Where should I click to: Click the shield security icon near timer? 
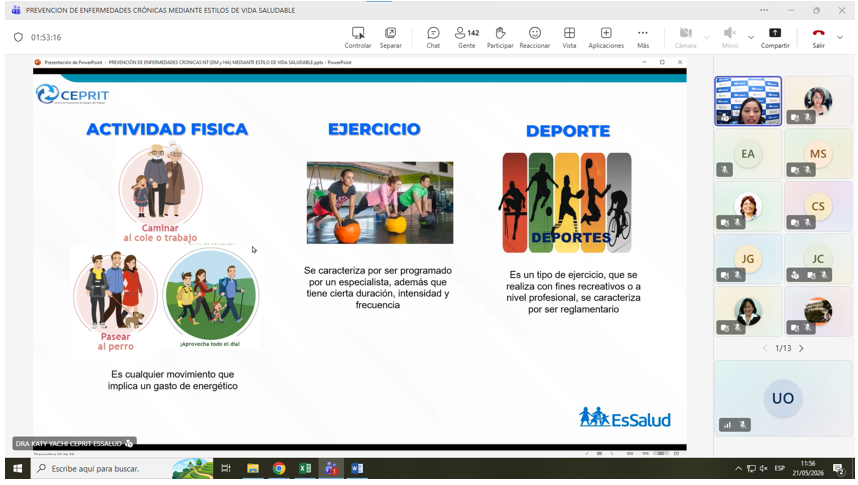pos(18,37)
